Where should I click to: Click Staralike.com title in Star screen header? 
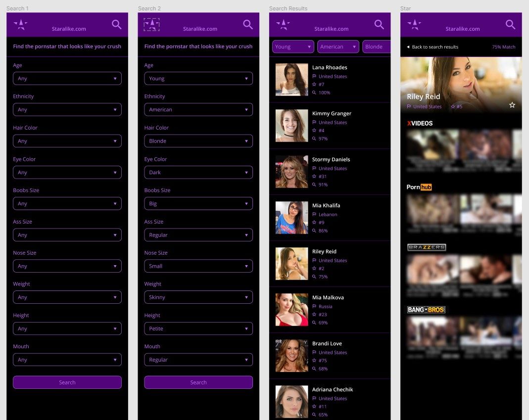[x=463, y=29]
